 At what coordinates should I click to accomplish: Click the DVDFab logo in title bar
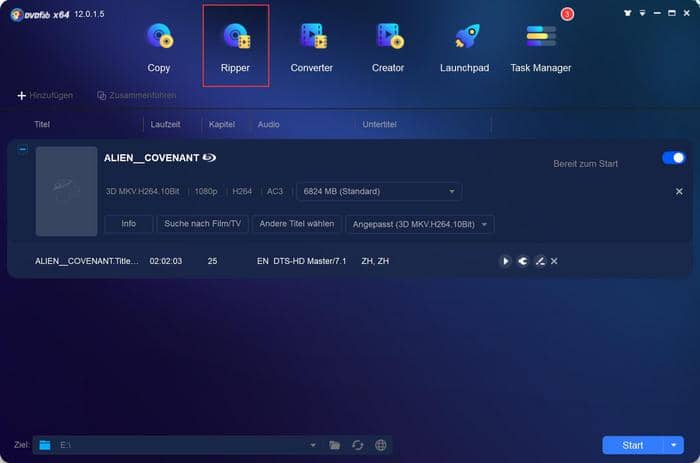pyautogui.click(x=40, y=15)
